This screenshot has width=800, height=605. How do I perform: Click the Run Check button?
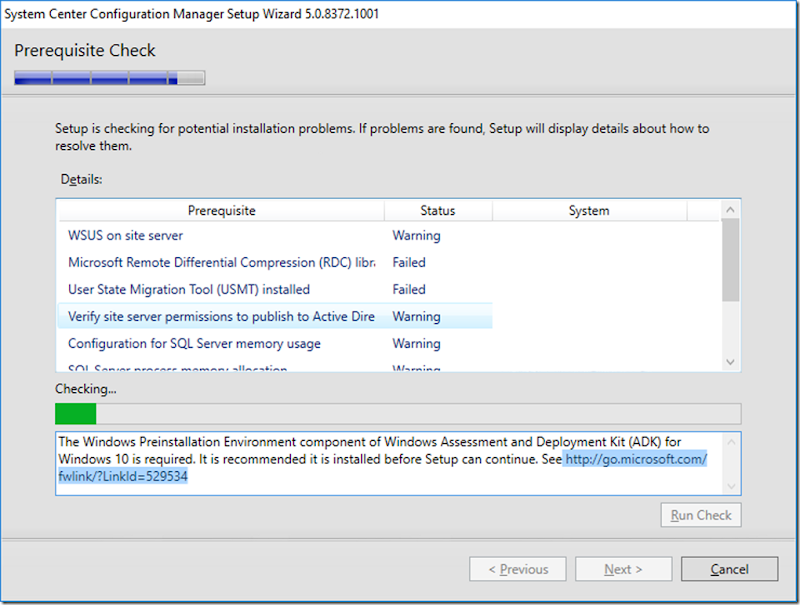tap(701, 515)
